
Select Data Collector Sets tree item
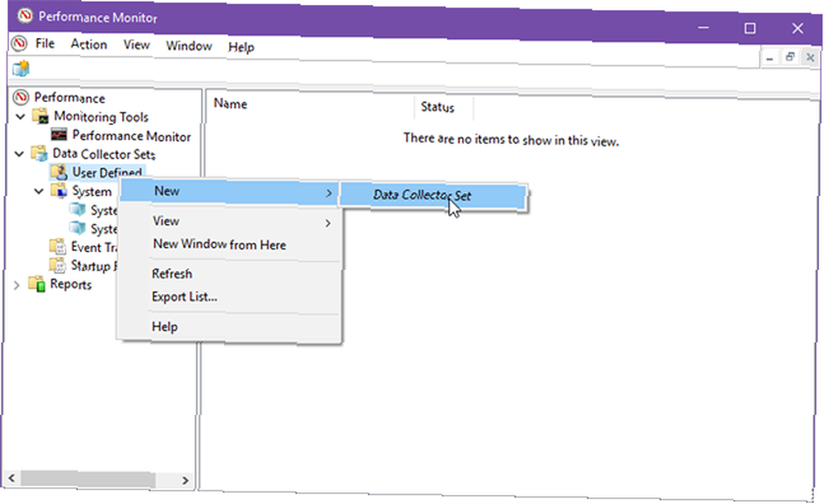[104, 154]
